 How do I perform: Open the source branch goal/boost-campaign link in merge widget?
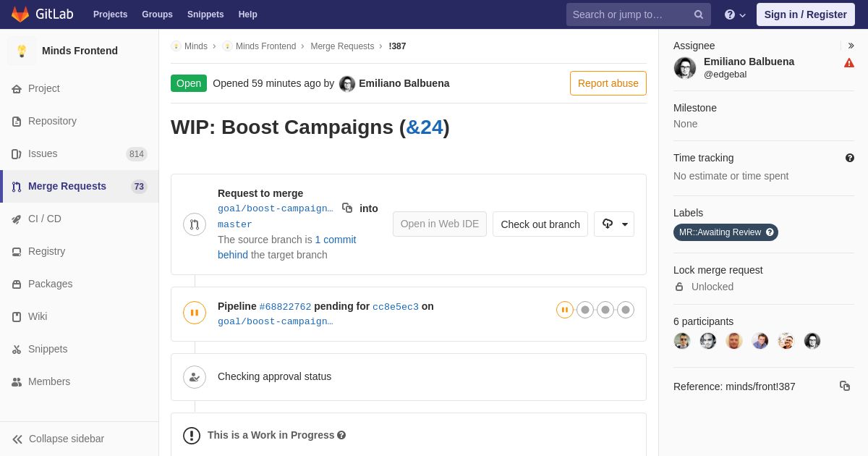[x=276, y=208]
